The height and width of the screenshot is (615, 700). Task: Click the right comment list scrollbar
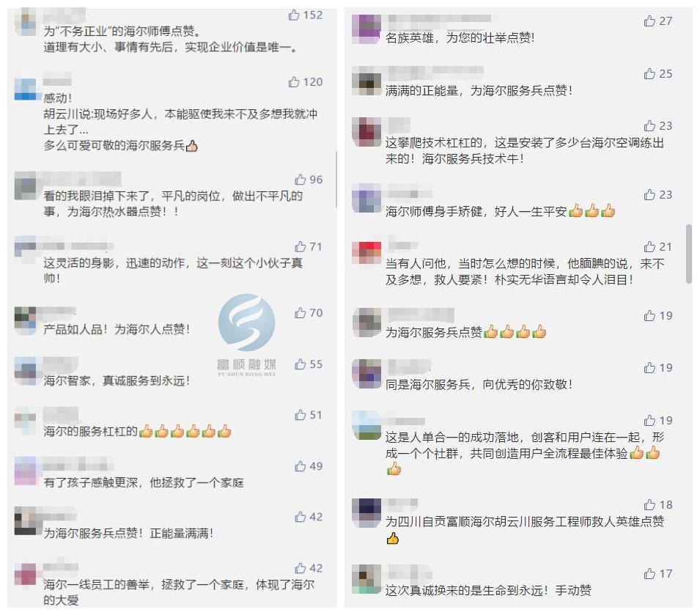click(689, 254)
